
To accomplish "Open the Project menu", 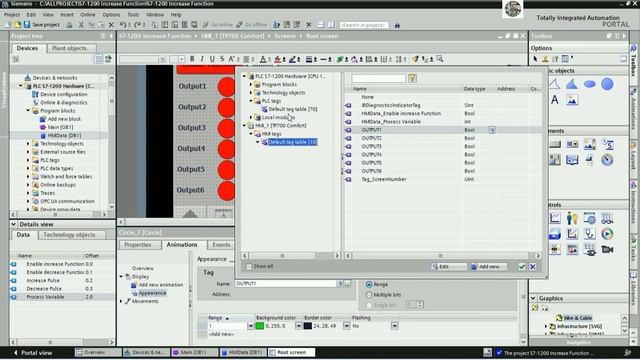I will [12, 14].
